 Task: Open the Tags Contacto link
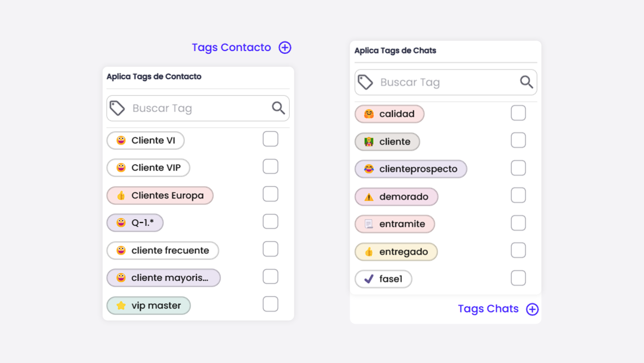pos(232,48)
